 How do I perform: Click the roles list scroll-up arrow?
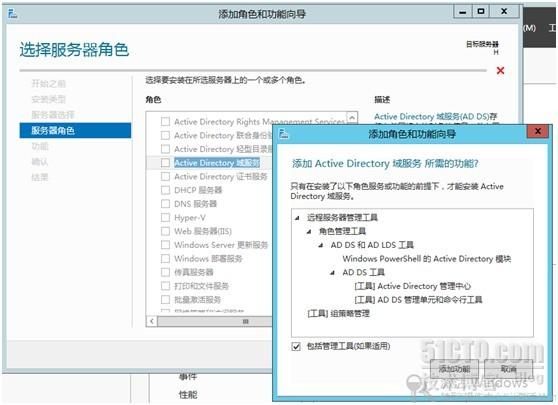(x=352, y=117)
